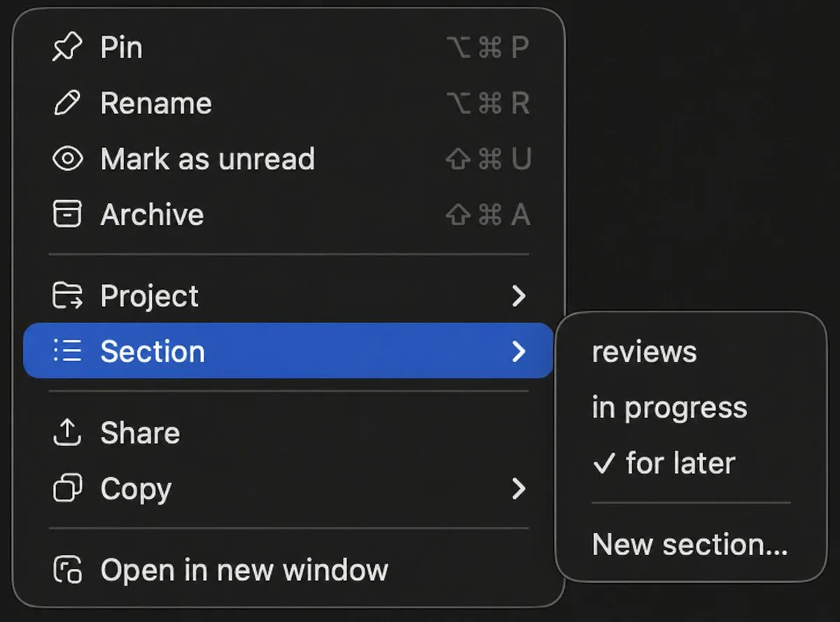This screenshot has height=622, width=840.
Task: Uncheck the checkmark next to for later
Action: pyautogui.click(x=603, y=463)
